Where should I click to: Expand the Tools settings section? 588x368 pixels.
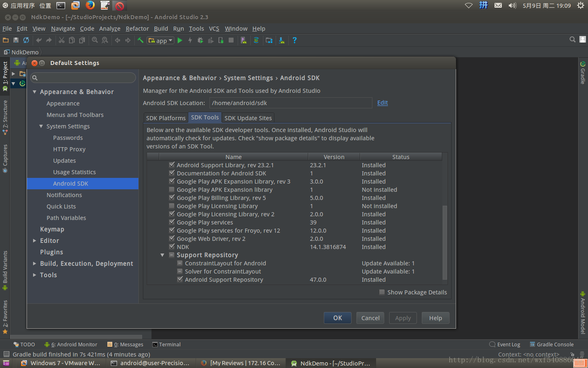(x=35, y=275)
